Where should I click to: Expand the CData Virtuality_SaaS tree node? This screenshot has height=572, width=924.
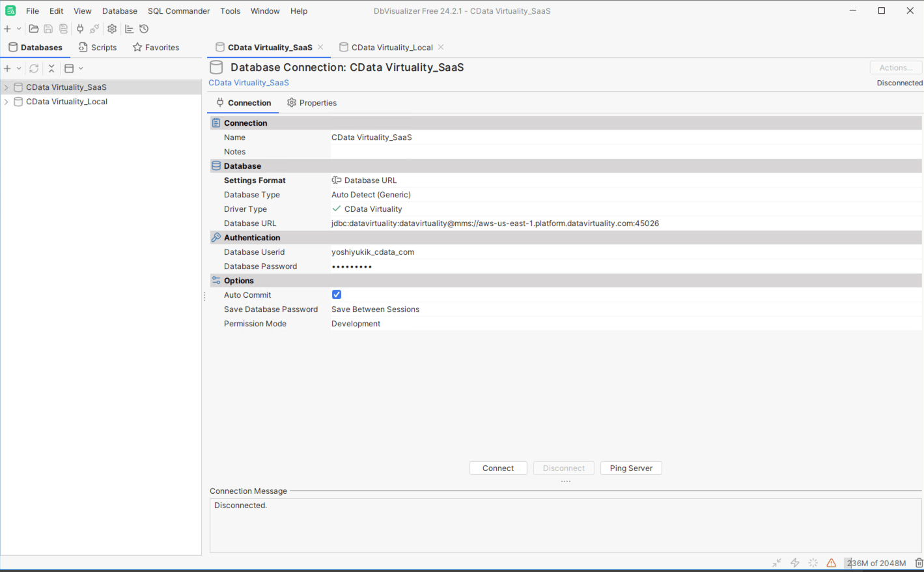pos(7,87)
